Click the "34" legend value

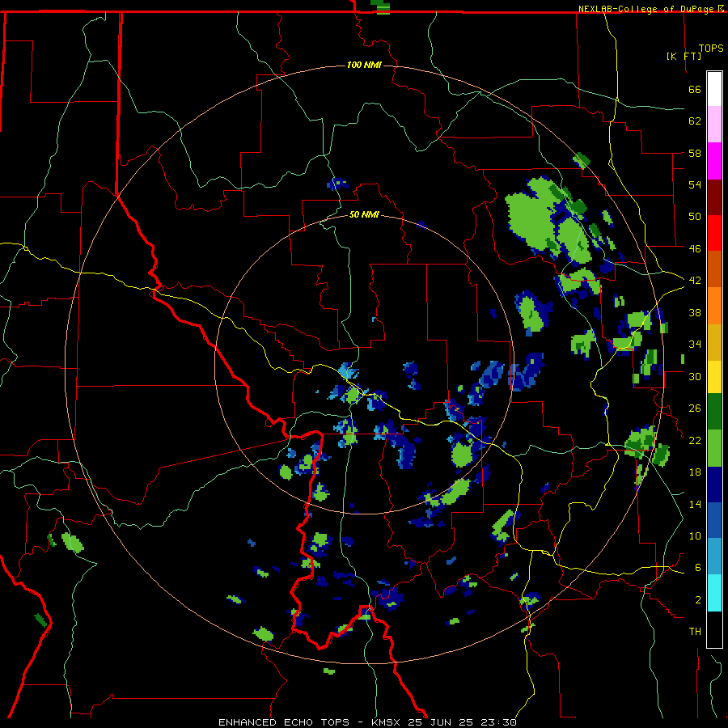[695, 344]
